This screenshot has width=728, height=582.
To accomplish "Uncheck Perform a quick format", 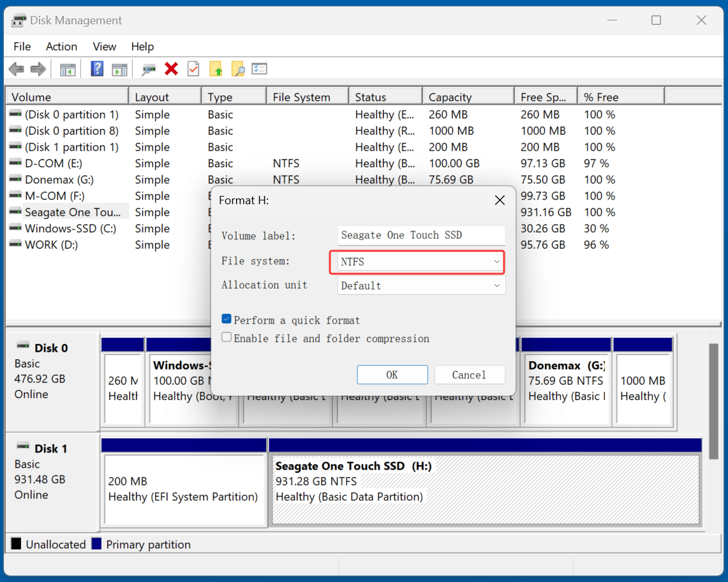I will 227,319.
